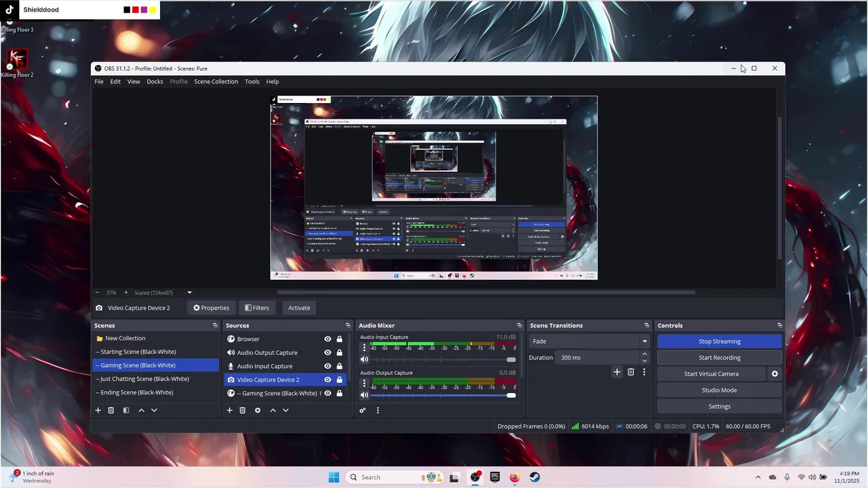Decrease transition duration with down arrow
The height and width of the screenshot is (488, 868).
(644, 361)
